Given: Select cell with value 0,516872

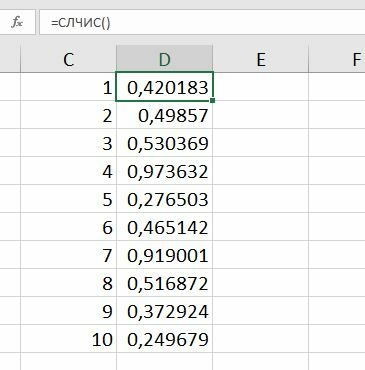Looking at the screenshot, I should 165,282.
